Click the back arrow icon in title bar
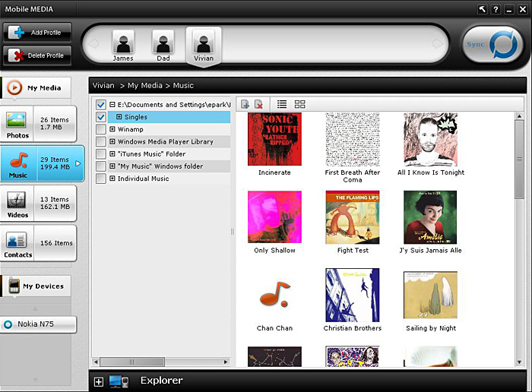 [482, 9]
